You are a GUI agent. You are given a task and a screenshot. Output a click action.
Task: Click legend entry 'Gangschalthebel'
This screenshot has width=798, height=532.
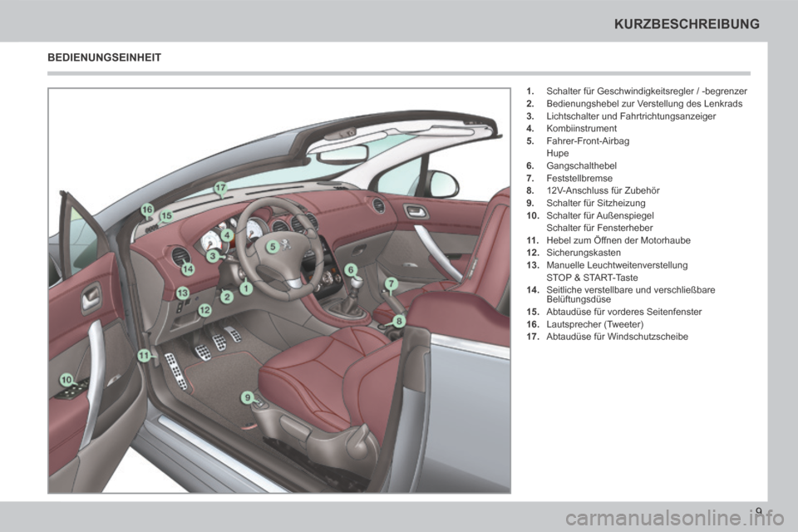(581, 166)
